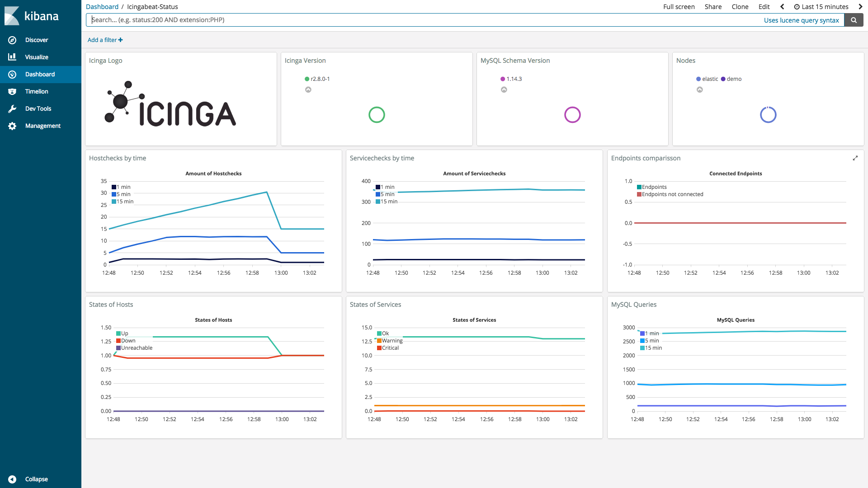Toggle 1 min series in MySQL Queries legend

650,333
